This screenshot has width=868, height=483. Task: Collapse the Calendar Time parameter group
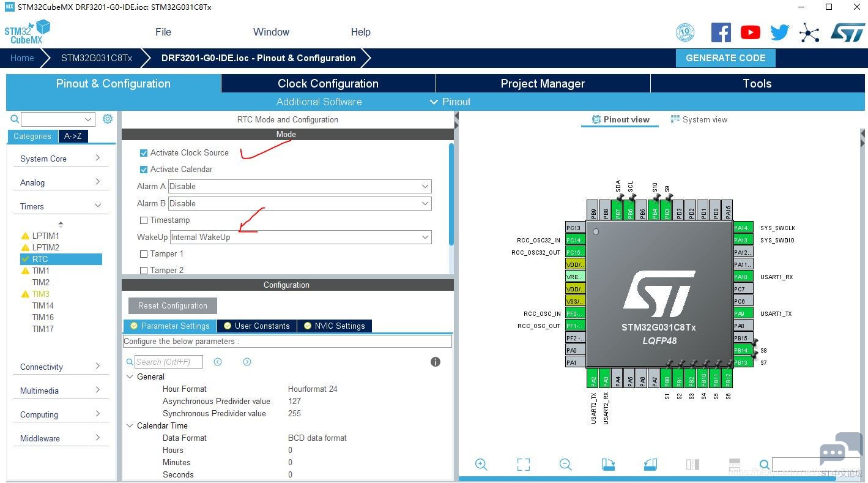click(130, 425)
